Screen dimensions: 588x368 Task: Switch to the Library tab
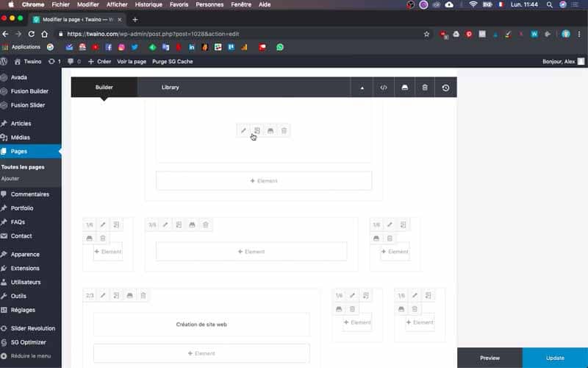pos(171,87)
